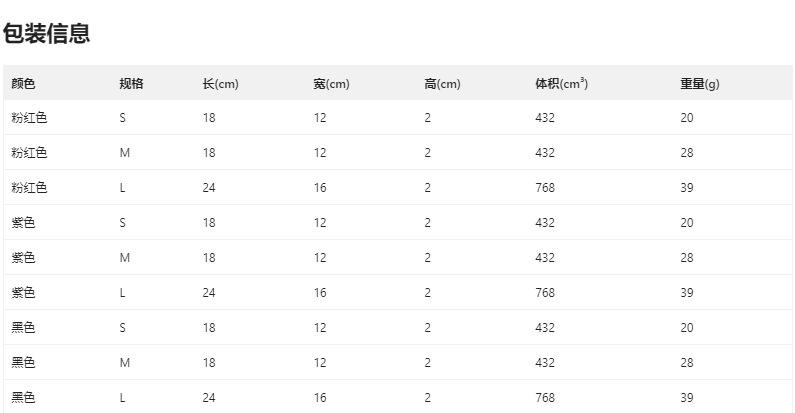Select the 规格 column header
795x413 pixels.
click(131, 84)
